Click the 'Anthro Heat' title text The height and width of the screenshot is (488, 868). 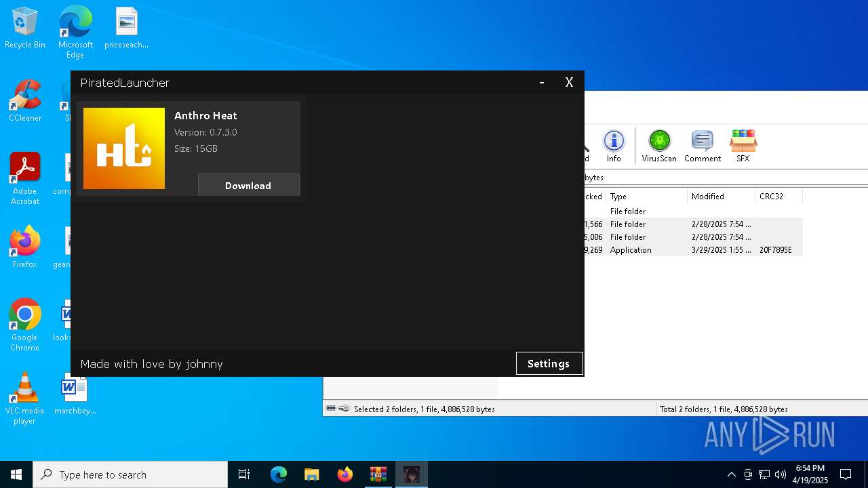[x=205, y=115]
